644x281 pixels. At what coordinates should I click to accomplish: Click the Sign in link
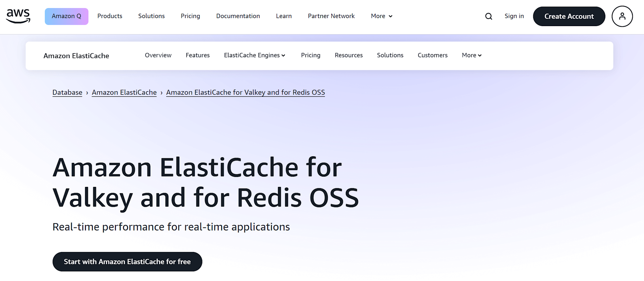tap(514, 16)
